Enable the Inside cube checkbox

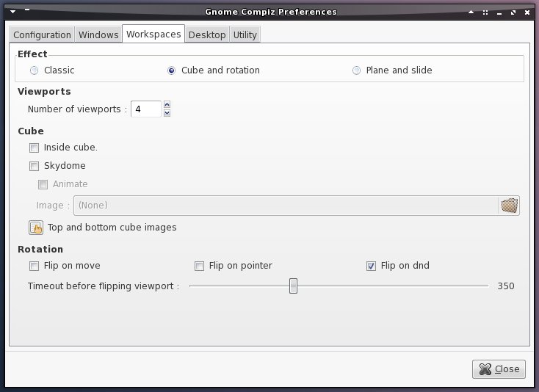(34, 148)
